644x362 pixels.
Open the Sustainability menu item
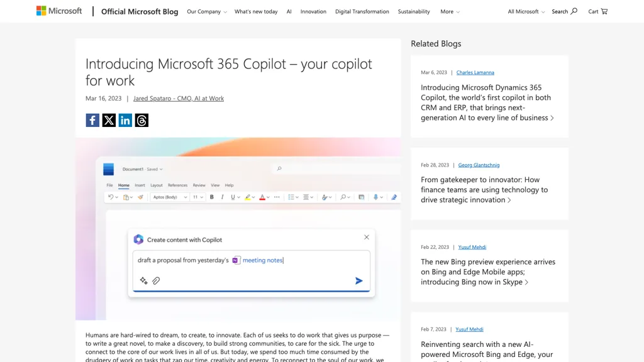414,11
